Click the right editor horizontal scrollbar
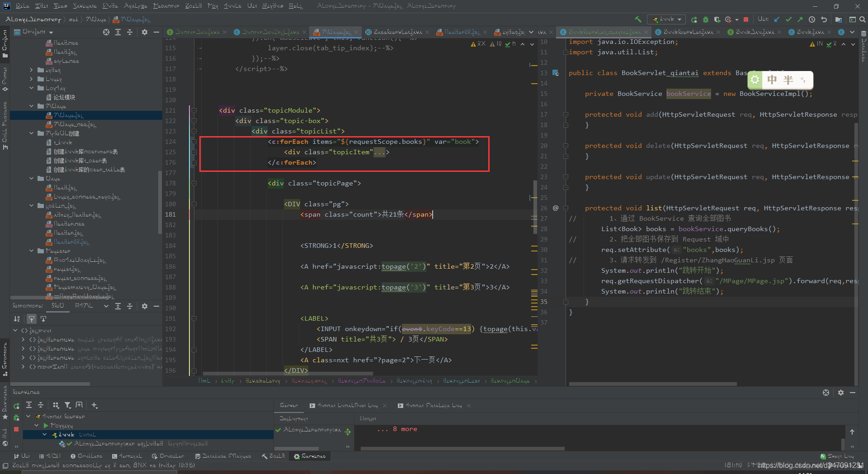 pyautogui.click(x=653, y=384)
